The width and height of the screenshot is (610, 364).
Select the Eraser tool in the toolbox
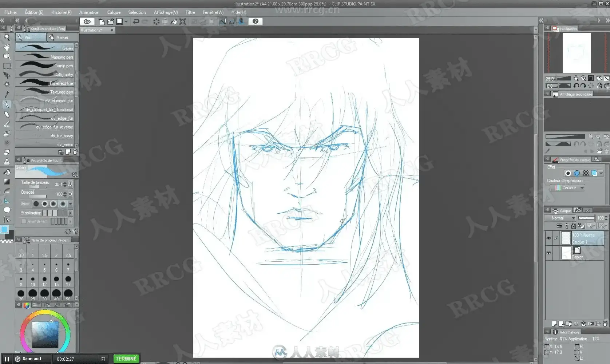7,152
